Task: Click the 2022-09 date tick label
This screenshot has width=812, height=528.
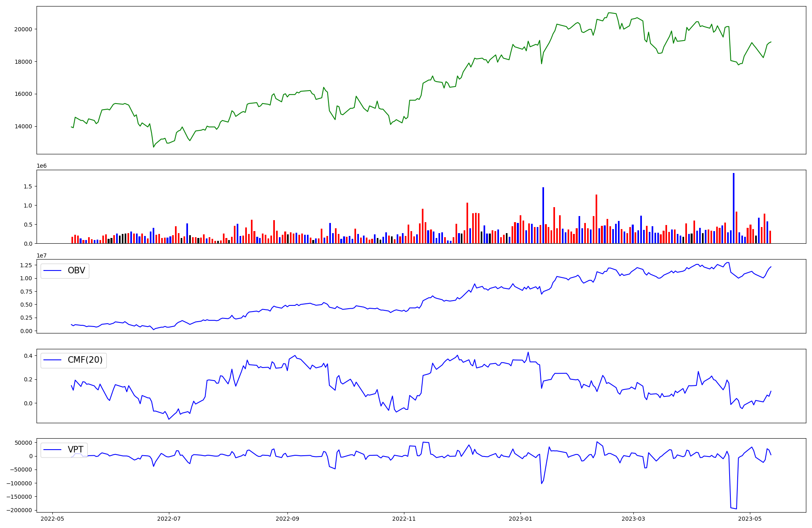Action: pyautogui.click(x=287, y=519)
